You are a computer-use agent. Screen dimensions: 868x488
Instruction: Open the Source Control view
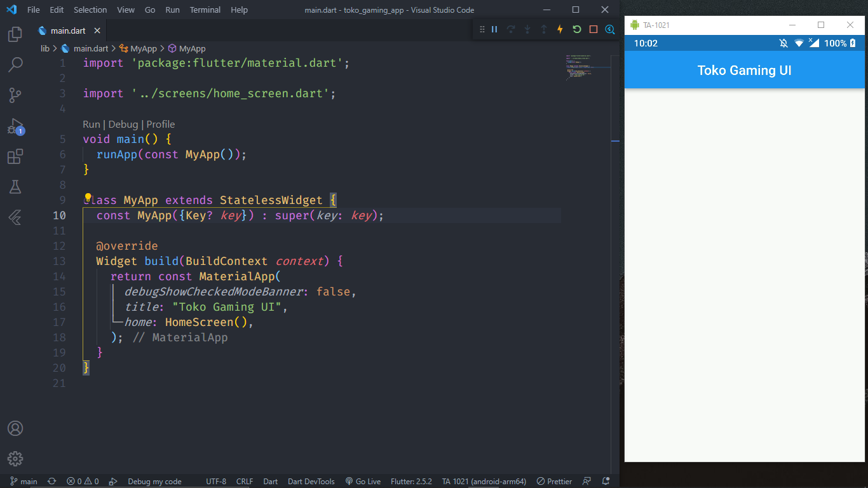pyautogui.click(x=15, y=95)
